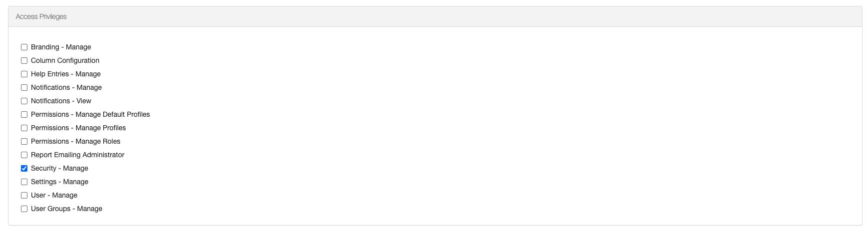Enable Permissions - Manage Profiles checkbox

(24, 128)
